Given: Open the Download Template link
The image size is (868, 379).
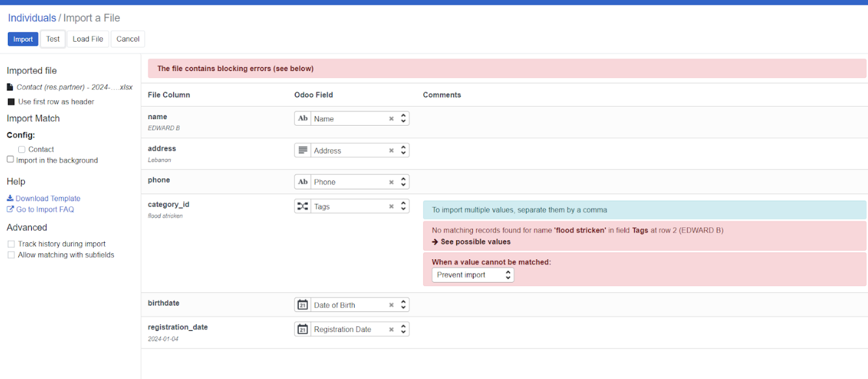Looking at the screenshot, I should click(48, 199).
